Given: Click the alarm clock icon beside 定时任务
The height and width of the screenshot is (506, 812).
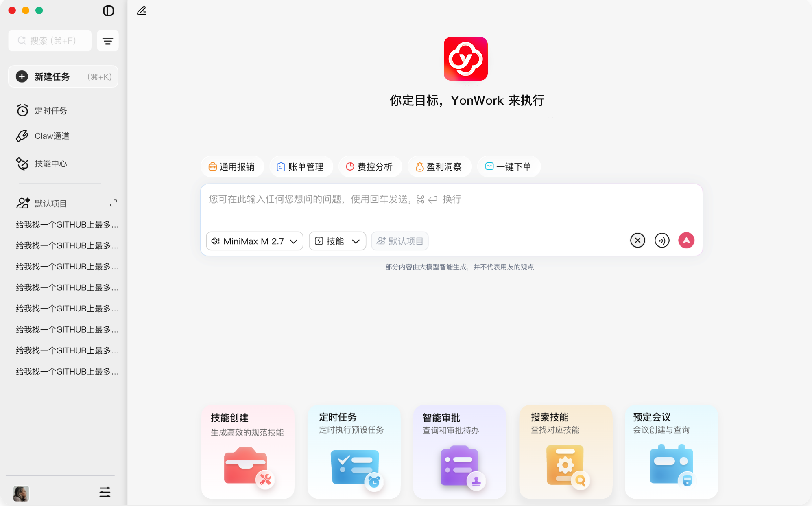Looking at the screenshot, I should (22, 110).
